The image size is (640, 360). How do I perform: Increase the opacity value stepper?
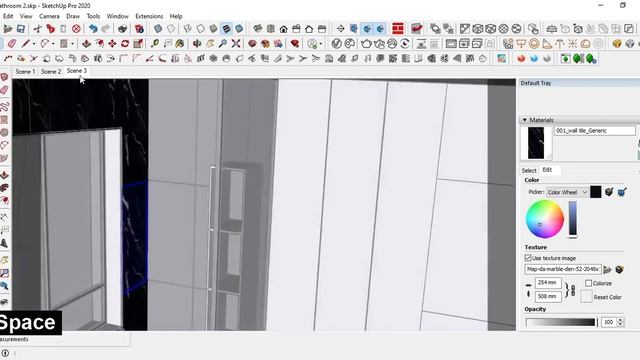(x=620, y=320)
